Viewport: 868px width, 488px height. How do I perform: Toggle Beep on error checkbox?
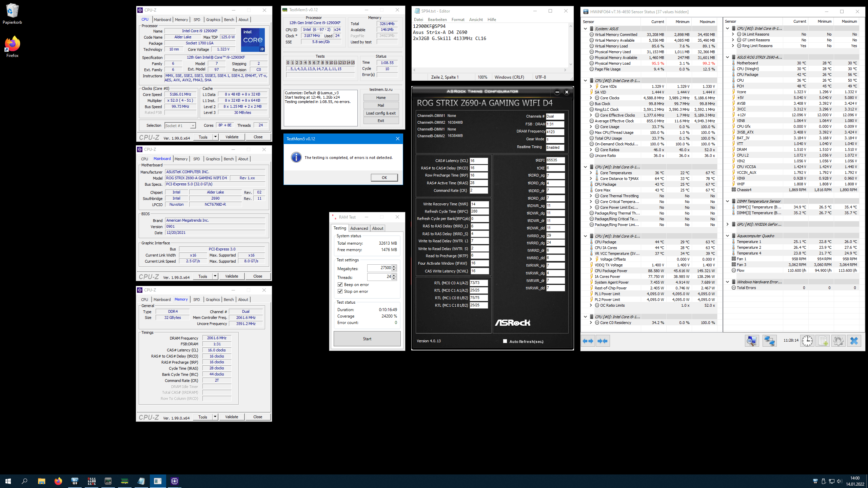(340, 285)
